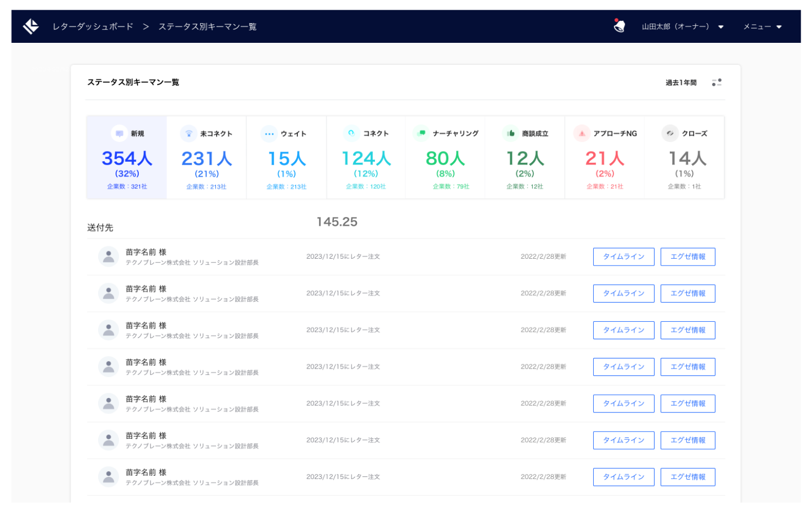Image resolution: width=812 pixels, height=514 pixels.
Task: Change the 過去1年間 period selector
Action: point(681,82)
